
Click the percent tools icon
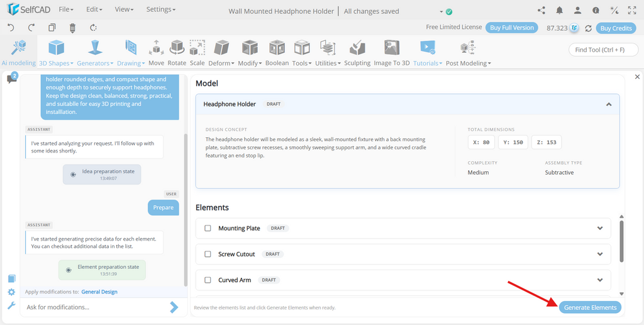click(x=614, y=11)
